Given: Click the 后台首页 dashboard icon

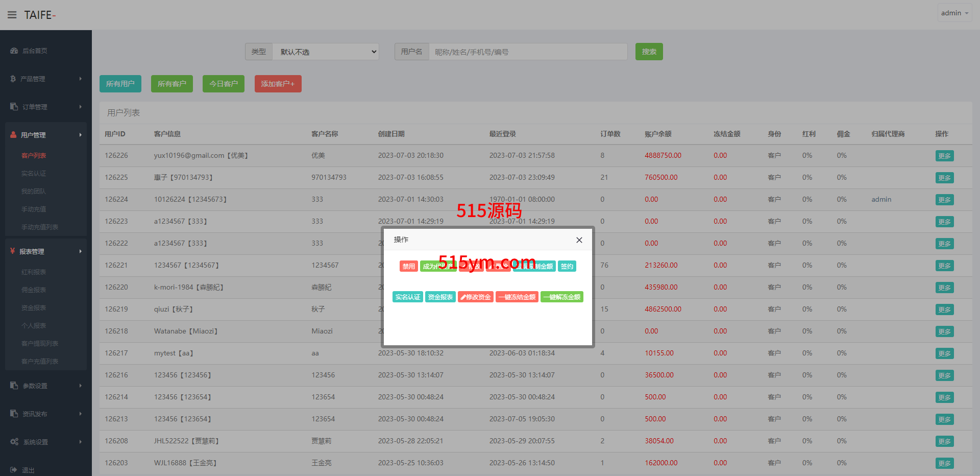Looking at the screenshot, I should point(14,51).
